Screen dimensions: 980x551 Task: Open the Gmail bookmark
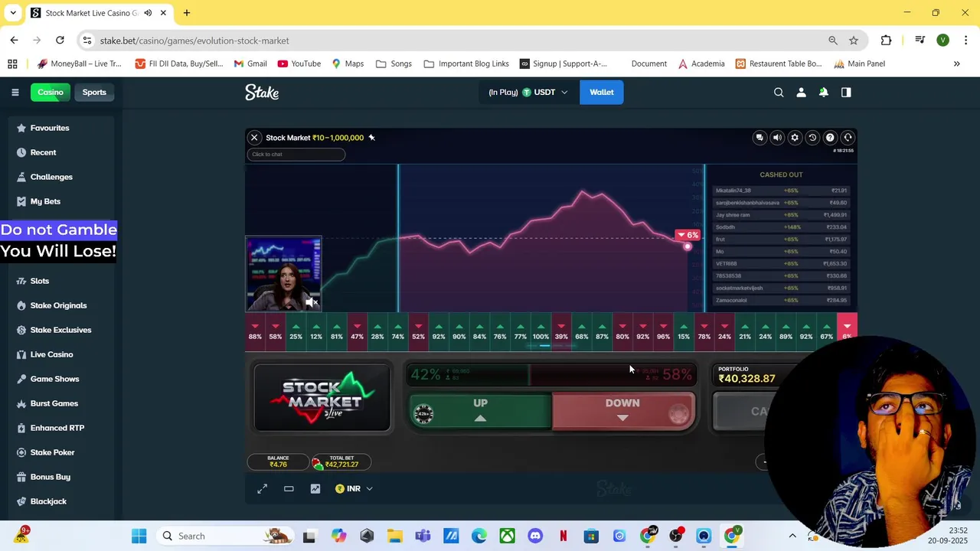click(x=250, y=64)
